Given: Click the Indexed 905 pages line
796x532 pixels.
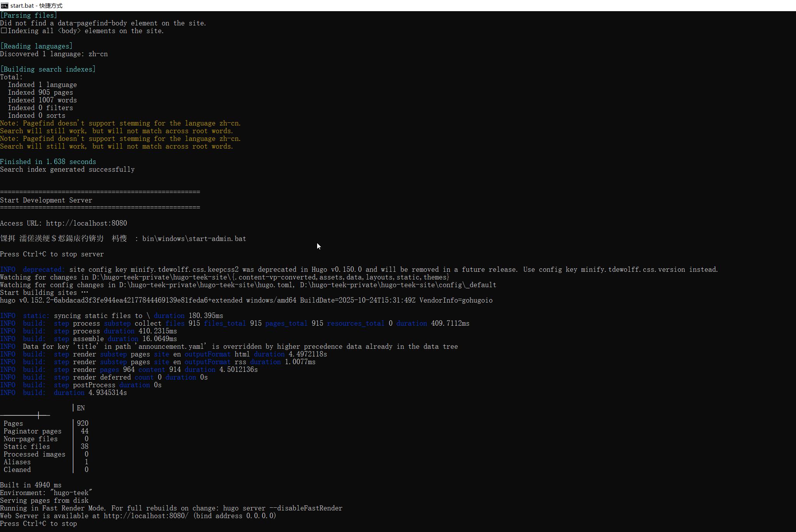Looking at the screenshot, I should click(x=40, y=92).
